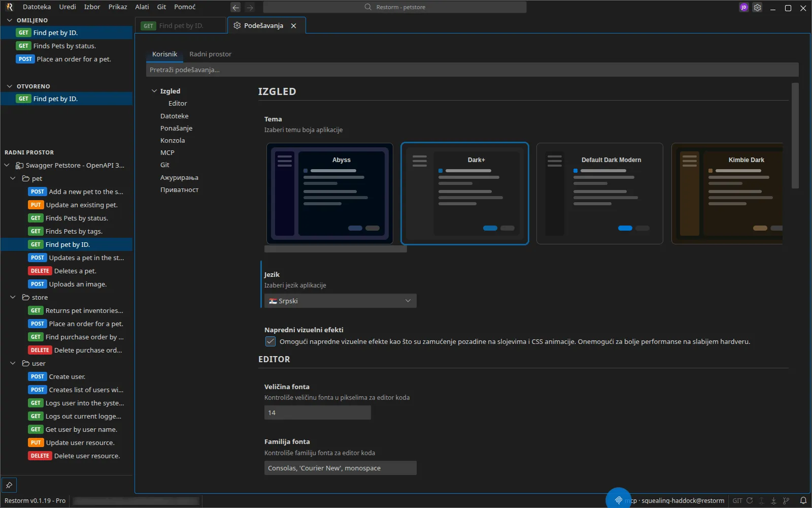Select the Kimbie Dark theme preview
The height and width of the screenshot is (508, 812).
[x=727, y=194]
